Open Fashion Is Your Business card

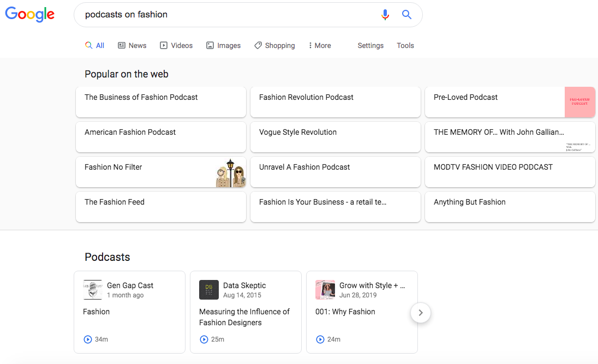(x=335, y=207)
